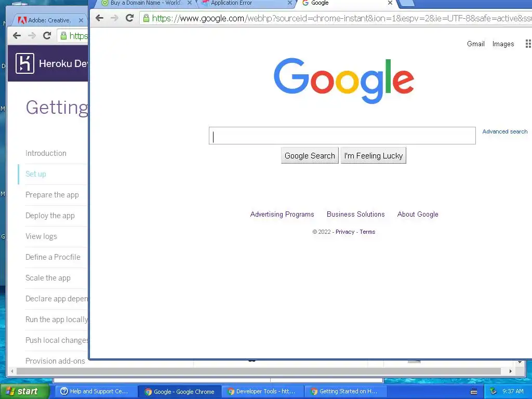This screenshot has width=532, height=399.
Task: Click the Google address bar URL
Action: pyautogui.click(x=342, y=18)
